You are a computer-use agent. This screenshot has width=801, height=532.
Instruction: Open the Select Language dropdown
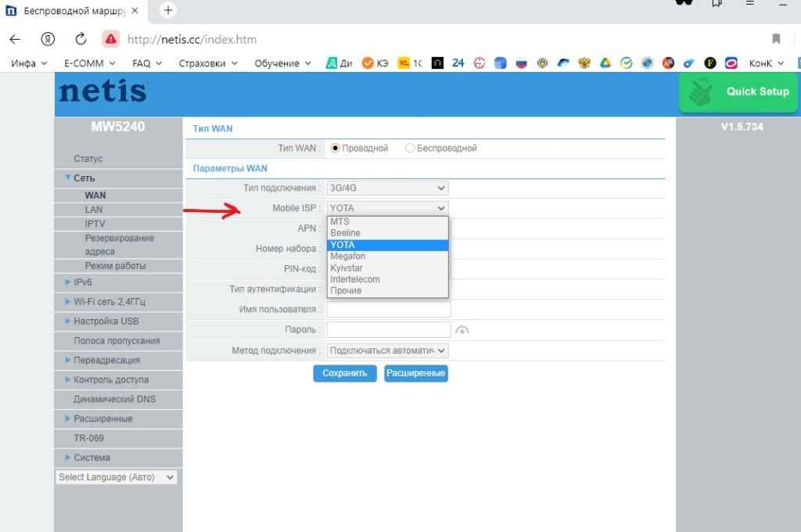coord(117,477)
